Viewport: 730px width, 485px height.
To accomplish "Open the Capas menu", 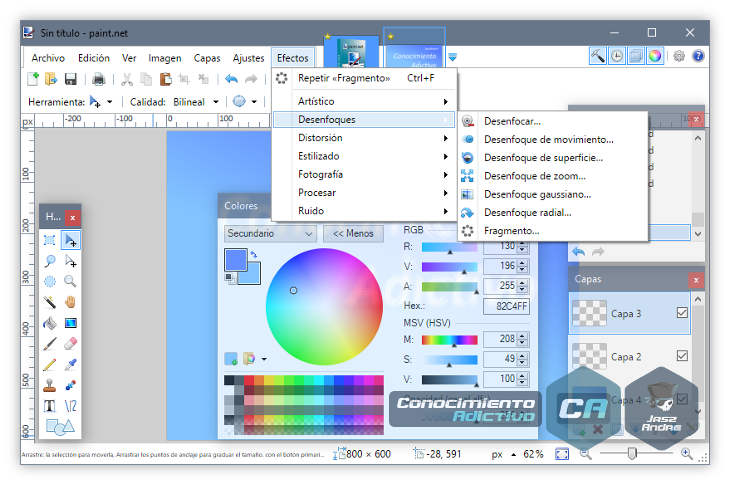I will pos(207,58).
